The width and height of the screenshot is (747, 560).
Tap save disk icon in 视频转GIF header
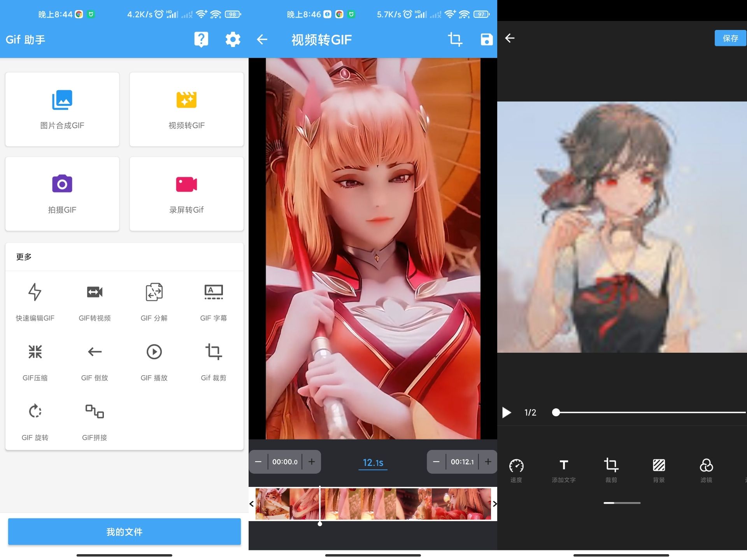click(x=486, y=39)
